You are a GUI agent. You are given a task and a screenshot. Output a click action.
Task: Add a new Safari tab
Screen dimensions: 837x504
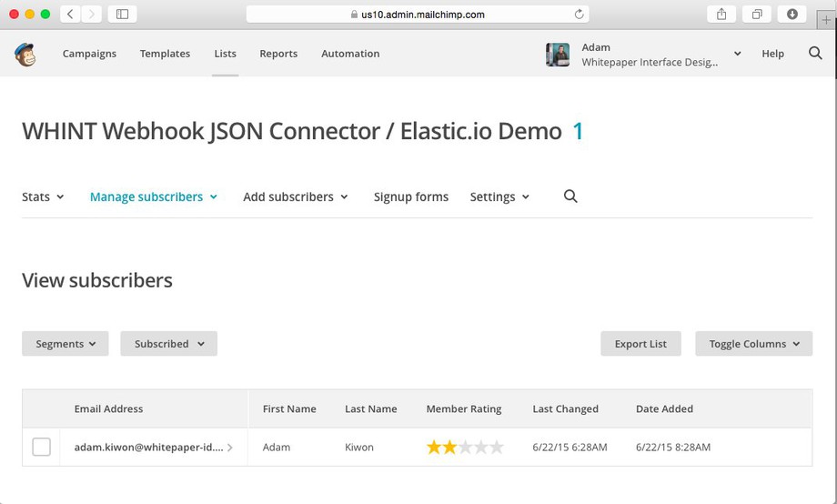pos(826,20)
